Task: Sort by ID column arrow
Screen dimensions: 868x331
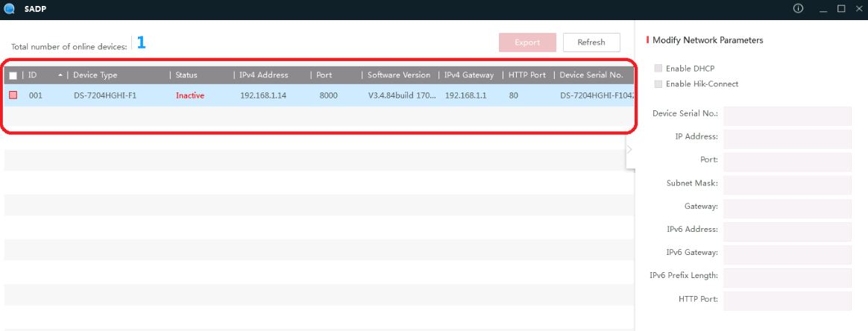Action: pyautogui.click(x=60, y=75)
